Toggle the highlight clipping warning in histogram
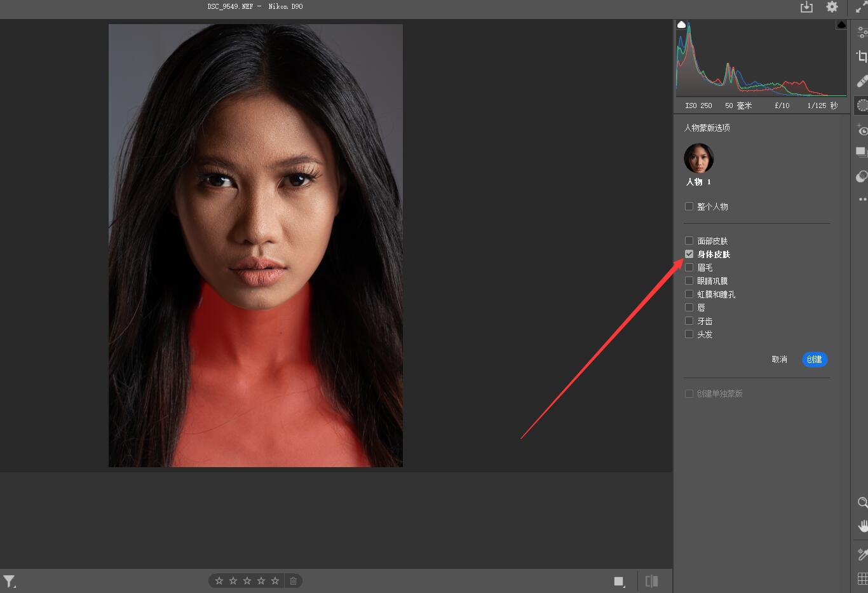This screenshot has width=868, height=593. pyautogui.click(x=841, y=25)
